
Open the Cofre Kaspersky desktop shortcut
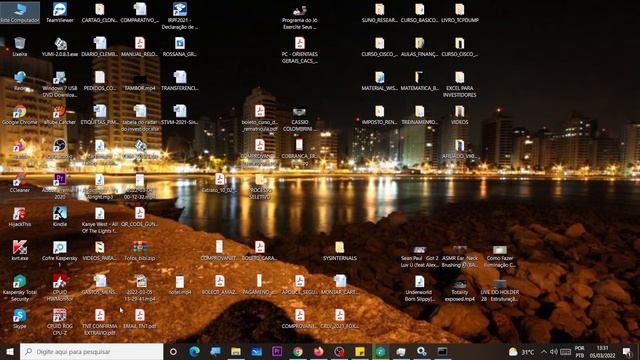pos(60,254)
